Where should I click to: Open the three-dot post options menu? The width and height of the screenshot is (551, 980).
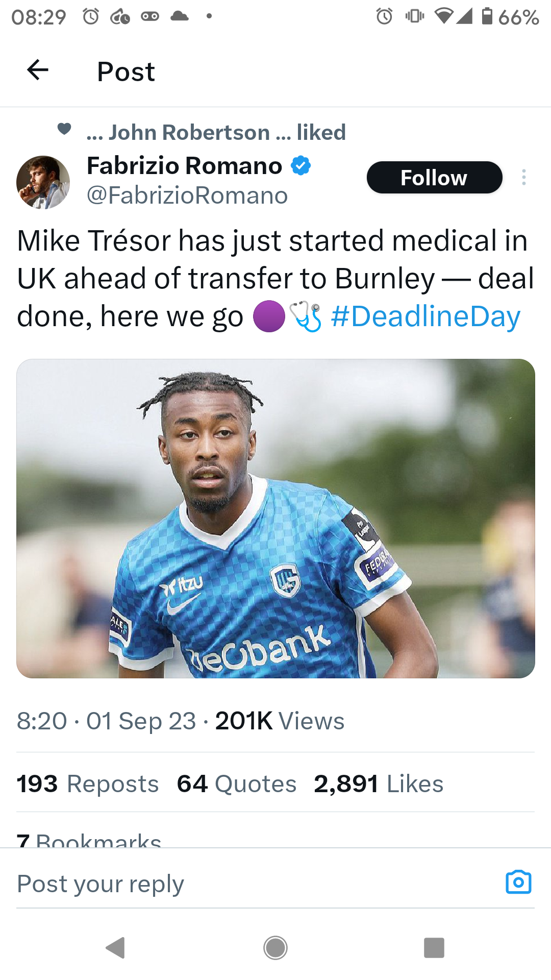[523, 178]
